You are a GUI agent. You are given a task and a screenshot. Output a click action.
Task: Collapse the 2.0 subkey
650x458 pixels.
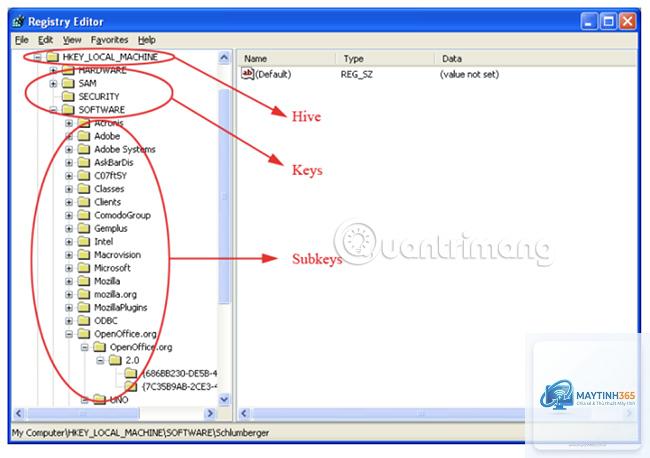[100, 361]
